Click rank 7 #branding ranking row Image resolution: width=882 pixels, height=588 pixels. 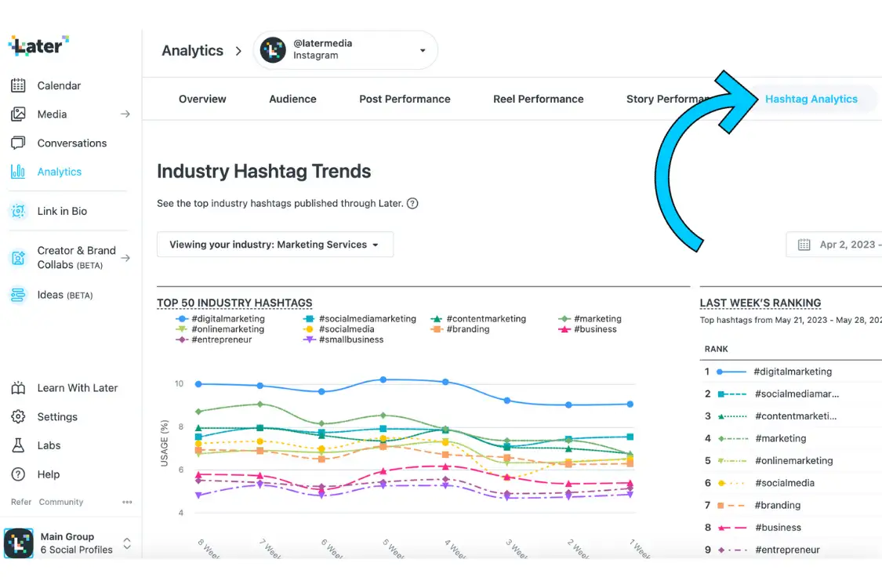[791, 505]
